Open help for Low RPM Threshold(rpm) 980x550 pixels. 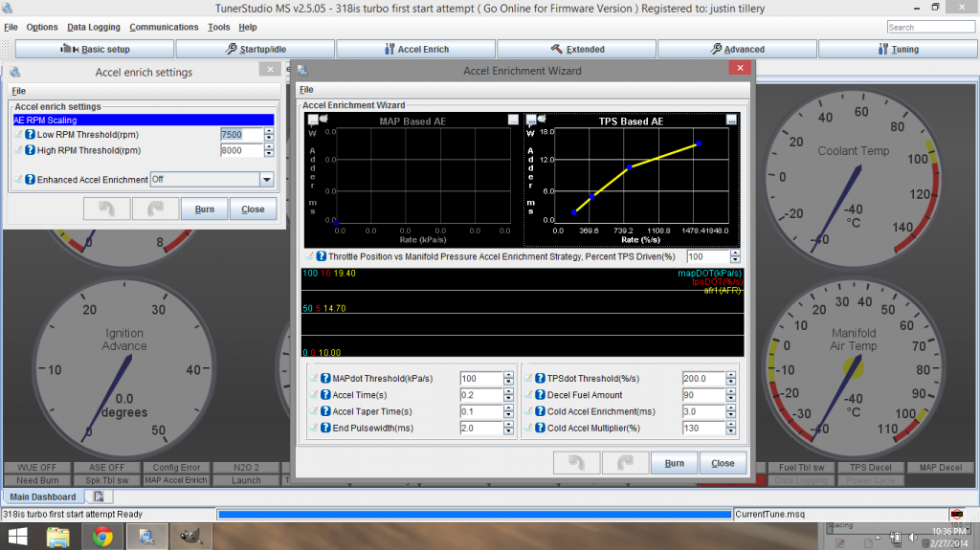pos(30,134)
